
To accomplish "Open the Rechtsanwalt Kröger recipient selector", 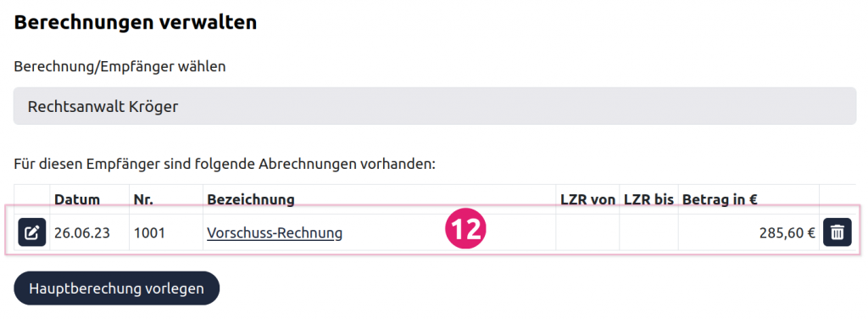I will [435, 106].
